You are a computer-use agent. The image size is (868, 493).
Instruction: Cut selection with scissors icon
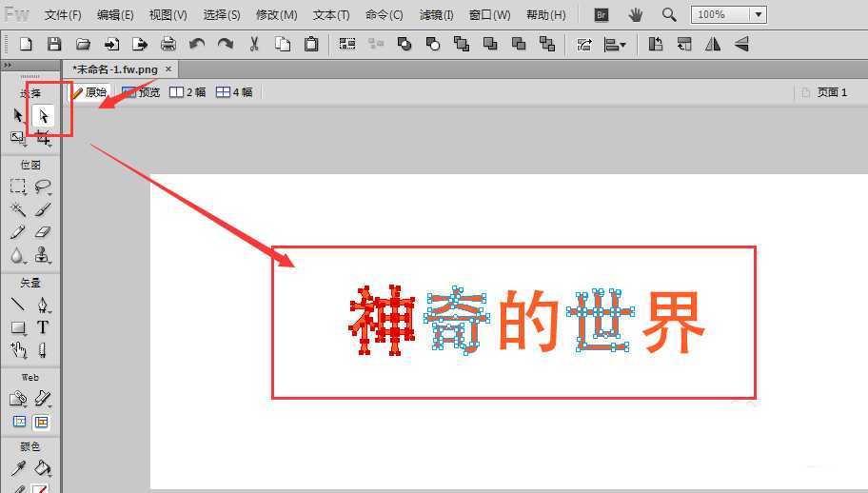(254, 45)
